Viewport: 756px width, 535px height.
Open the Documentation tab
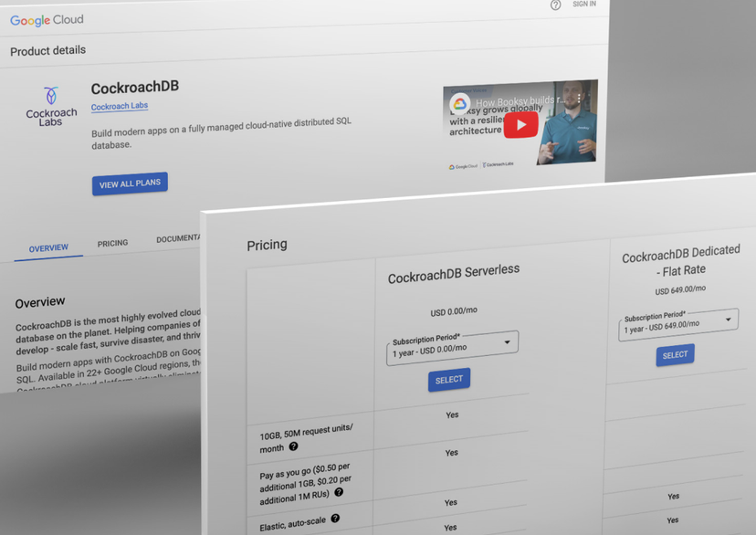[x=177, y=239]
